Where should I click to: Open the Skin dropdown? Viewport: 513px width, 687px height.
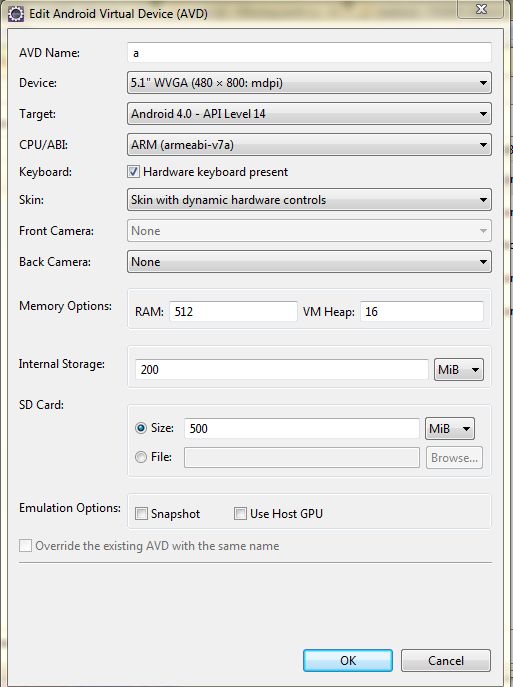tap(309, 200)
